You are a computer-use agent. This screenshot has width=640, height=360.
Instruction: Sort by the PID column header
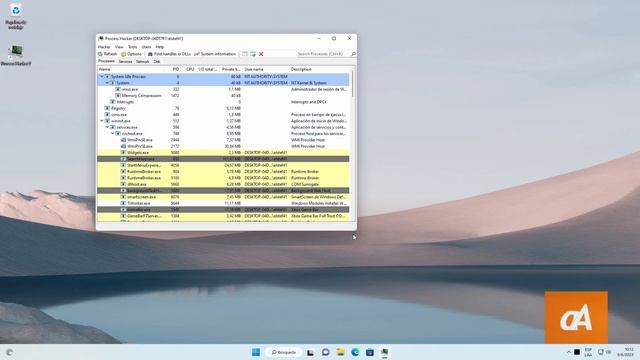click(175, 69)
